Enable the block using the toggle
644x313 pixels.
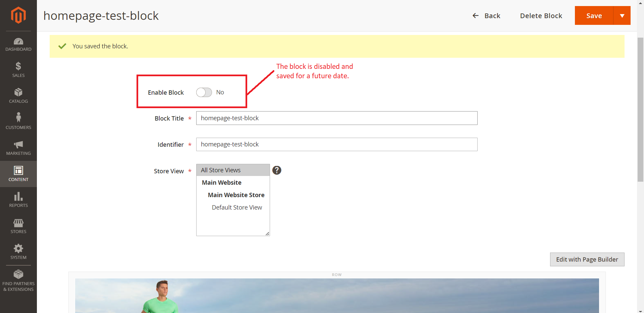pyautogui.click(x=204, y=92)
